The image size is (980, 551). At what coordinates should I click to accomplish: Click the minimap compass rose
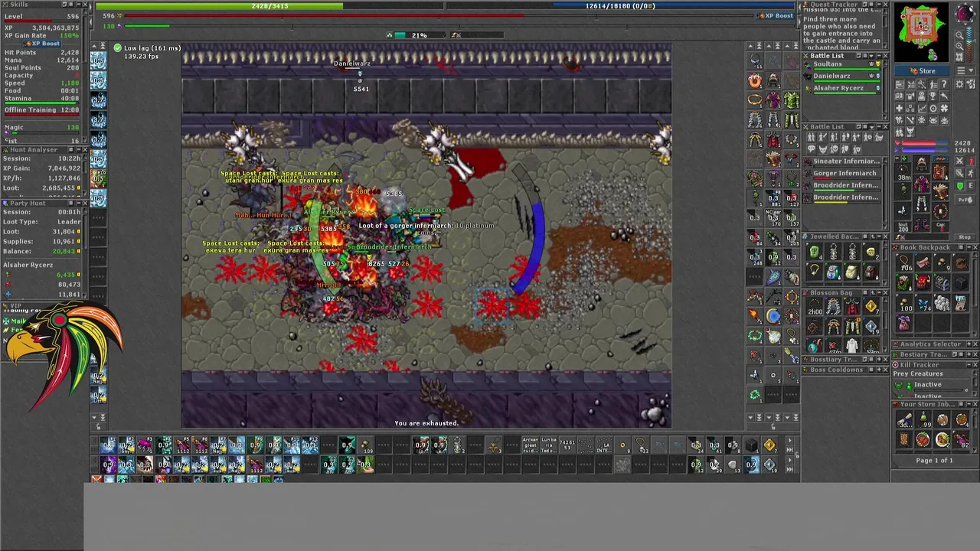pyautogui.click(x=966, y=13)
